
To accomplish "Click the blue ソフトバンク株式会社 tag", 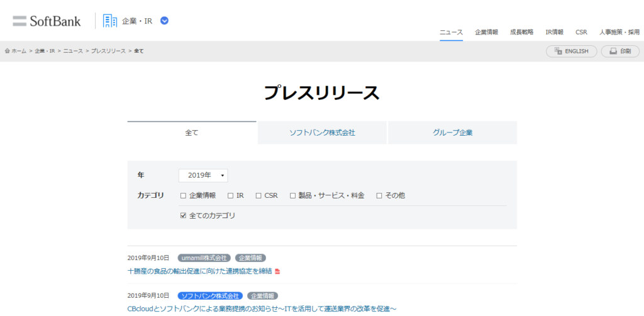I will [x=210, y=295].
